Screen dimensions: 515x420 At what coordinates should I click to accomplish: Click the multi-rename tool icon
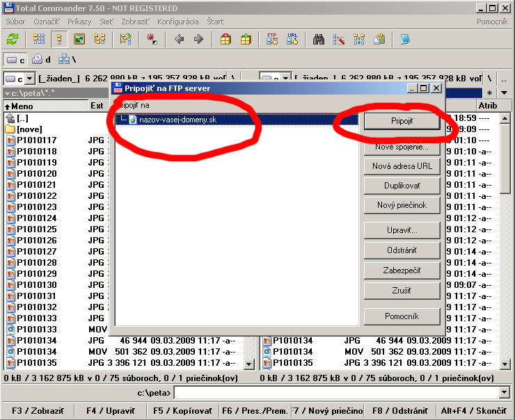339,40
